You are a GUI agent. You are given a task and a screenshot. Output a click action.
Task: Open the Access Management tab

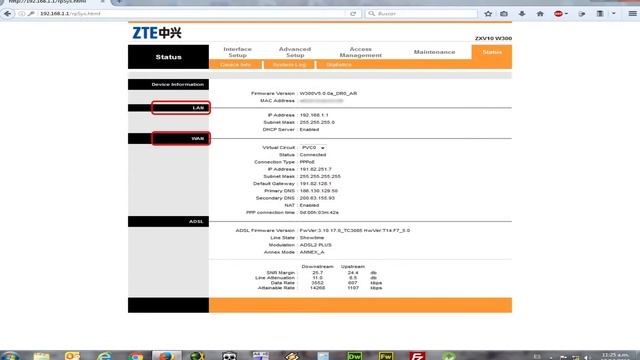pos(360,52)
